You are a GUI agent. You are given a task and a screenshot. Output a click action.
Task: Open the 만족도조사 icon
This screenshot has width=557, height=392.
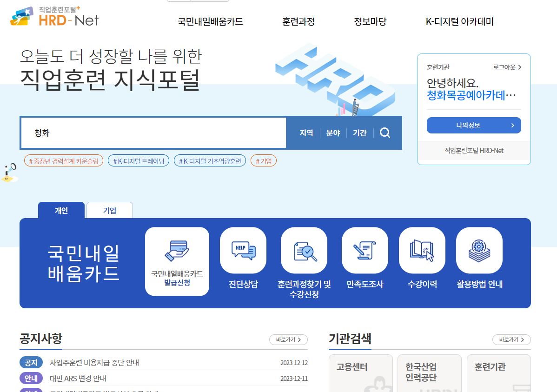click(365, 250)
